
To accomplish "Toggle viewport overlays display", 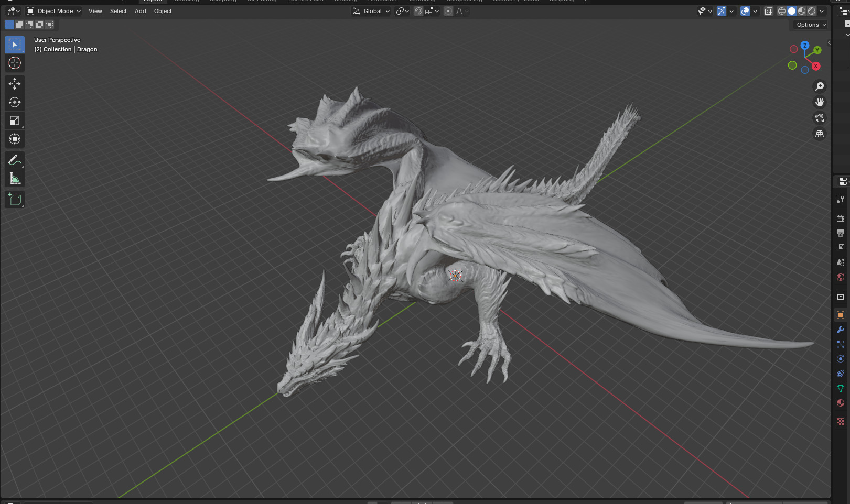I will (745, 11).
